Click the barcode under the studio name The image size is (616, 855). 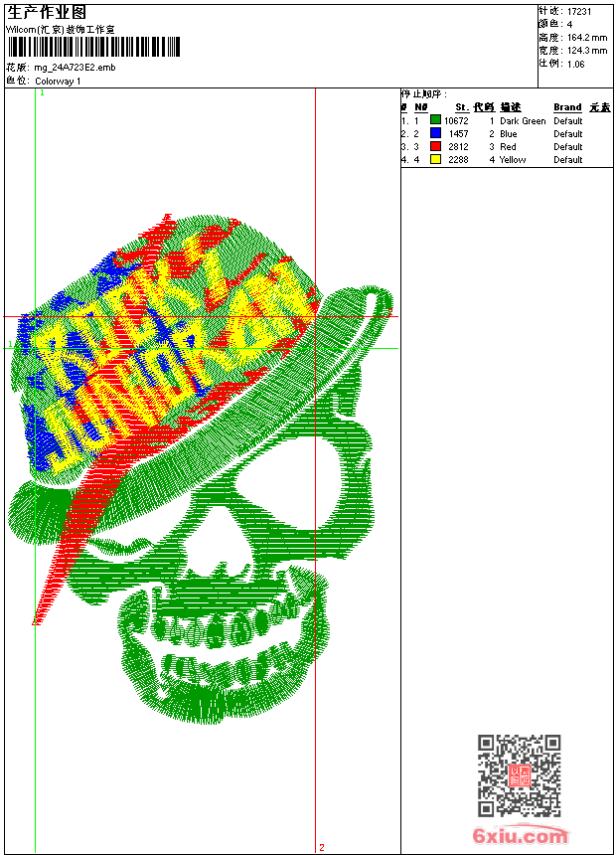tap(93, 47)
